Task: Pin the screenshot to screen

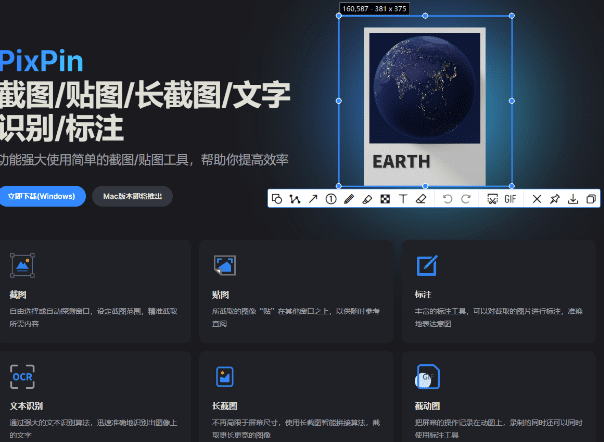Action: 555,199
